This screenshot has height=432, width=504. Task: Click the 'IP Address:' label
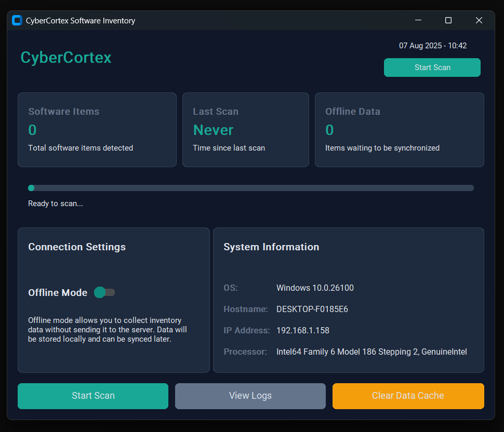click(246, 331)
